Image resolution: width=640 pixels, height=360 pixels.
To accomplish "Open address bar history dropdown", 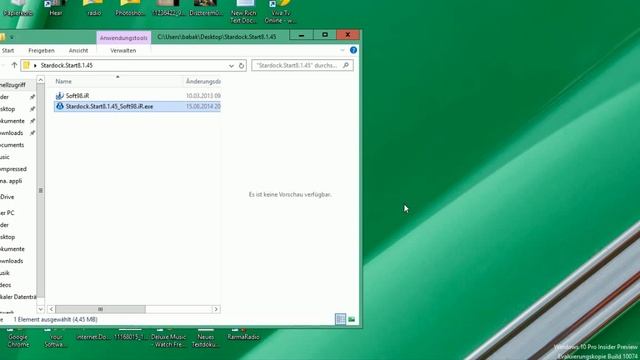I will click(231, 65).
